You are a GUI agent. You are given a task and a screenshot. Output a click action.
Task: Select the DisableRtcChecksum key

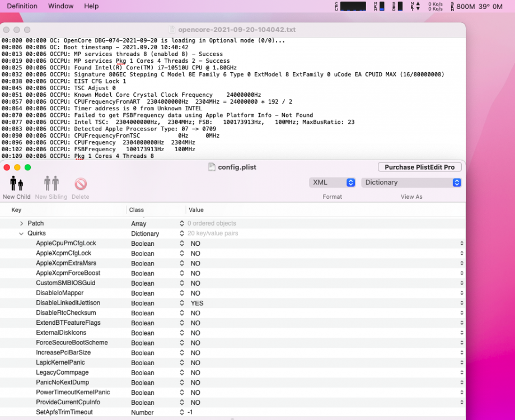(66, 312)
